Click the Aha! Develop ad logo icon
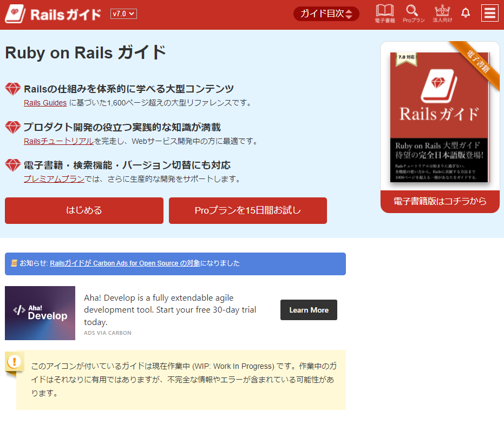This screenshot has height=424, width=504. coord(40,313)
